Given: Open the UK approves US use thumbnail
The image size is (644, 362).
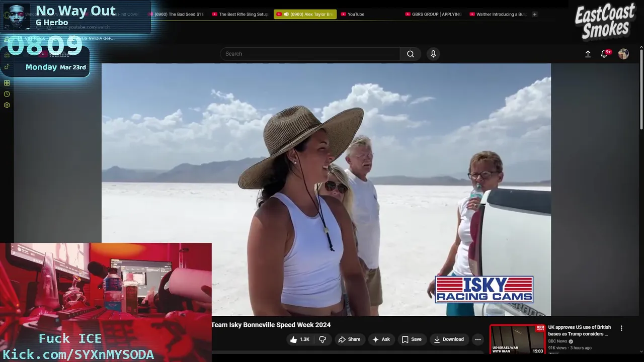Looking at the screenshot, I should 517,339.
